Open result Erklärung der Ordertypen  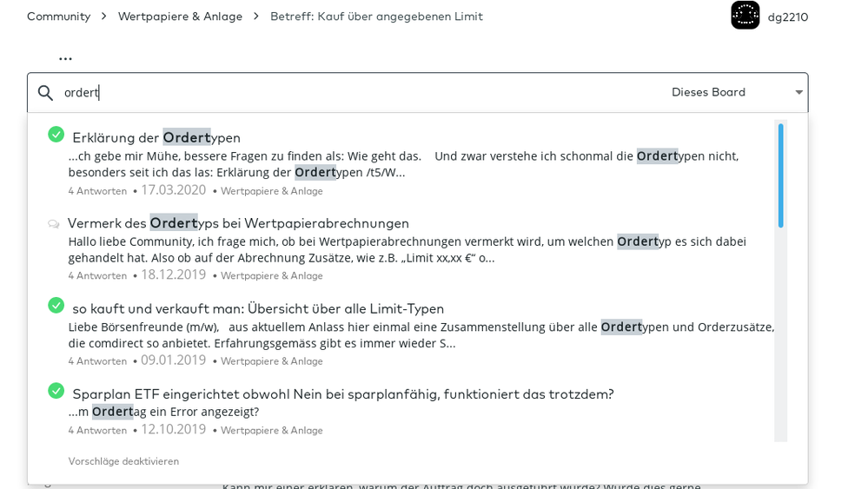pos(156,137)
